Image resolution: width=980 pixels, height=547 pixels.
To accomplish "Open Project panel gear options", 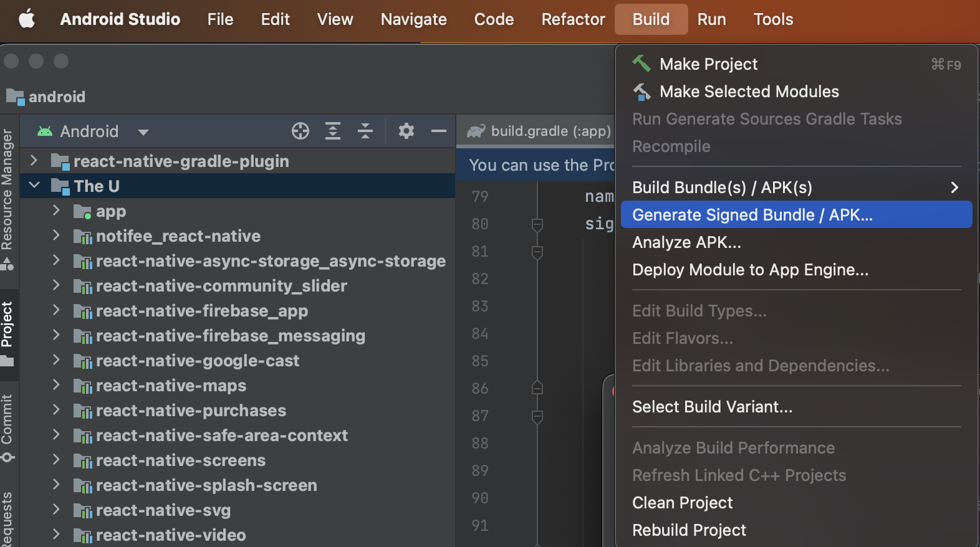I will (406, 131).
